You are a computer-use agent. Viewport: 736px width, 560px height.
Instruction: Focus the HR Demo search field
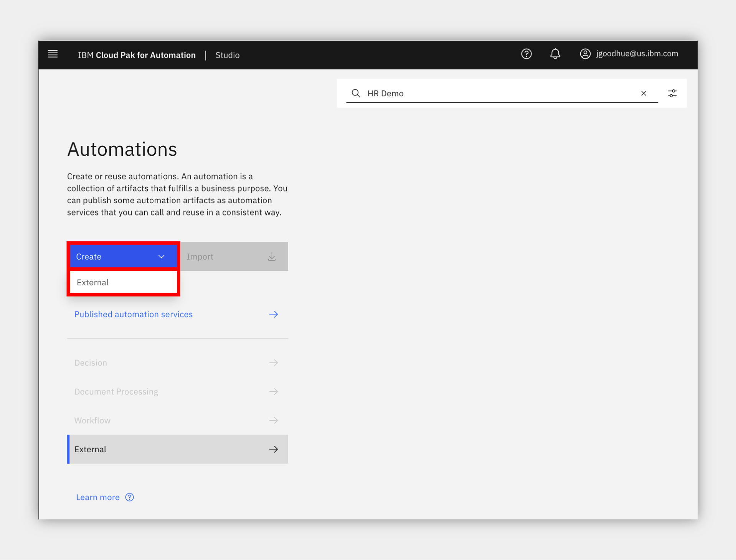pos(502,93)
